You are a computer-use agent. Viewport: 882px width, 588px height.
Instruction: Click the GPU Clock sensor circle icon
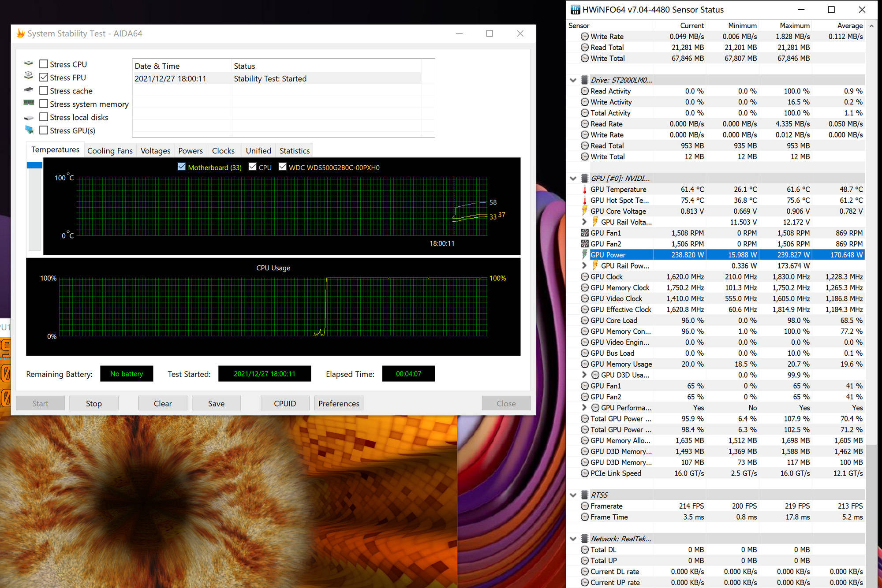(585, 277)
